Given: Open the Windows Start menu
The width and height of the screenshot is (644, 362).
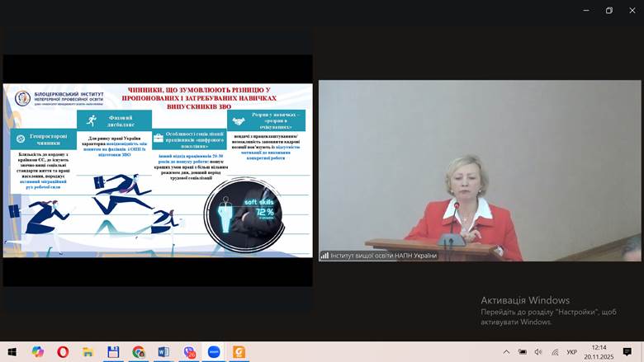Looking at the screenshot, I should pos(12,351).
